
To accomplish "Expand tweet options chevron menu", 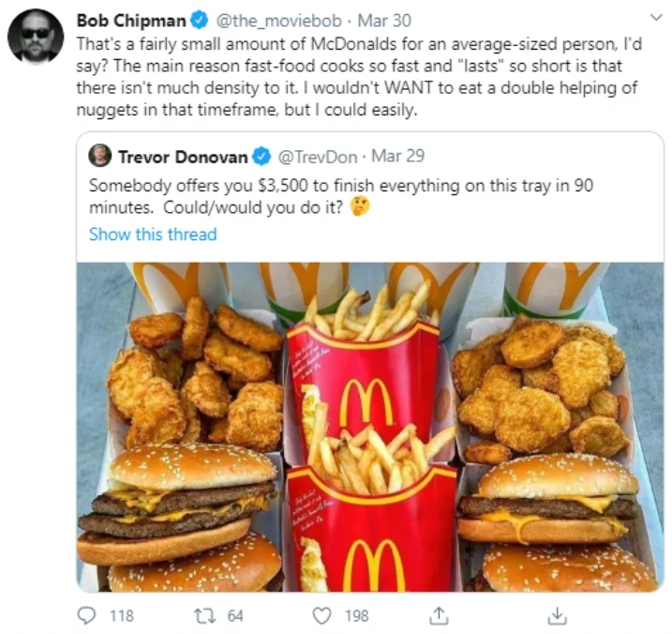I will tap(656, 18).
